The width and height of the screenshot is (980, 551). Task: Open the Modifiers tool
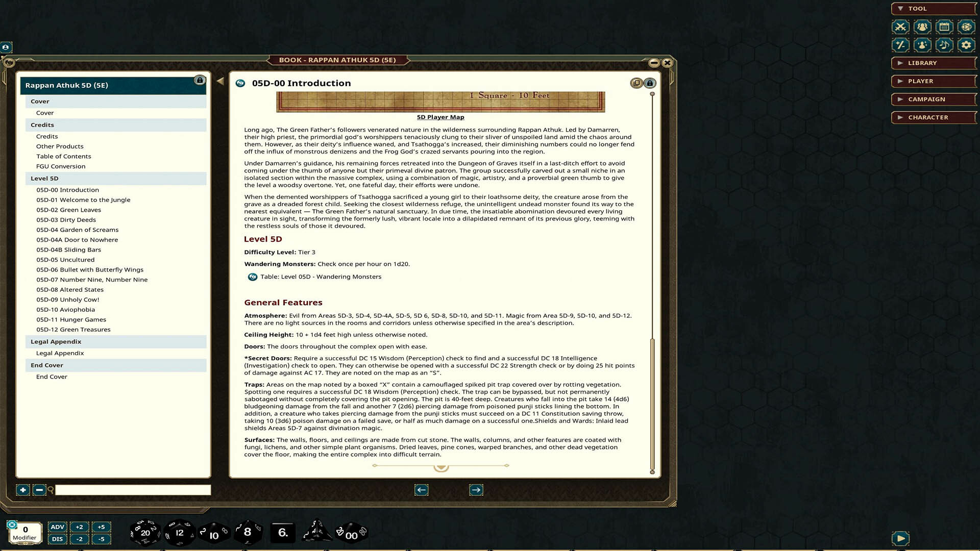pyautogui.click(x=900, y=45)
